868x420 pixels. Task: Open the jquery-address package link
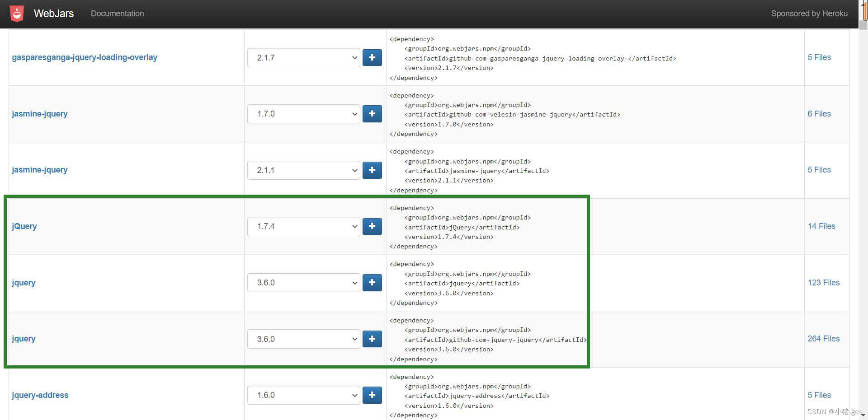coord(40,395)
